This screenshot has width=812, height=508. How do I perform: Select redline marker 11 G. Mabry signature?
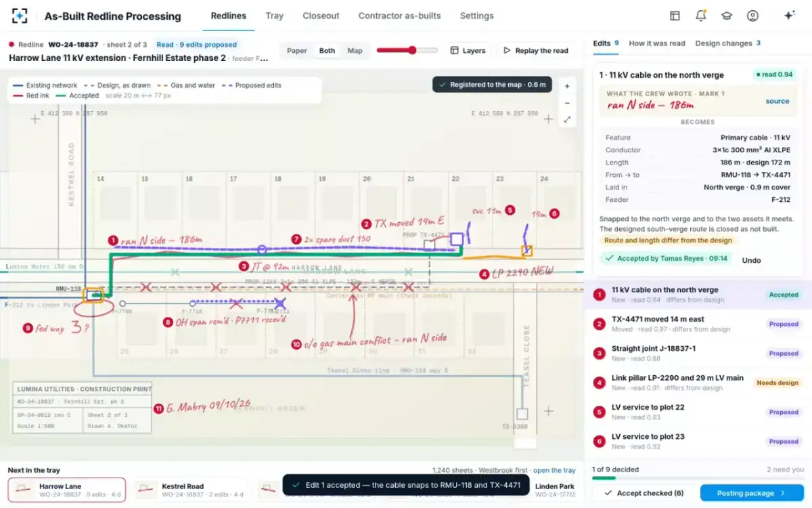pos(158,408)
